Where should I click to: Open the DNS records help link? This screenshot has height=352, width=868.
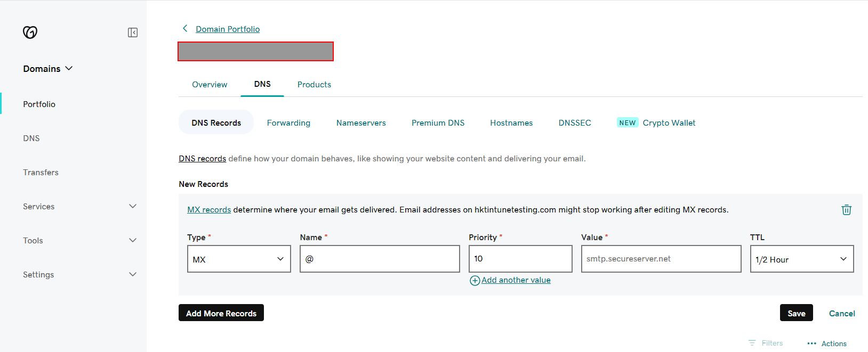[202, 159]
